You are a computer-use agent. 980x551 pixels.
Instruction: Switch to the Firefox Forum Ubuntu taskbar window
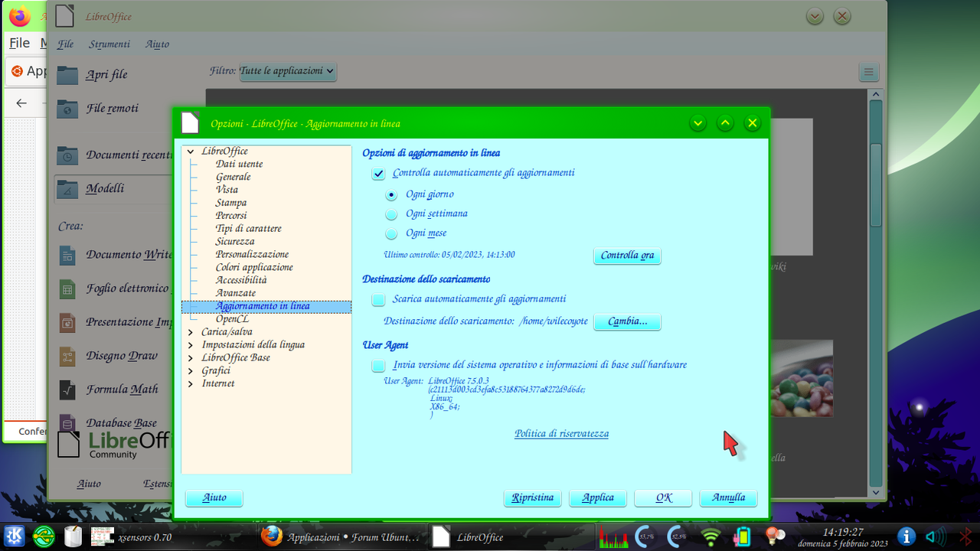(x=341, y=537)
